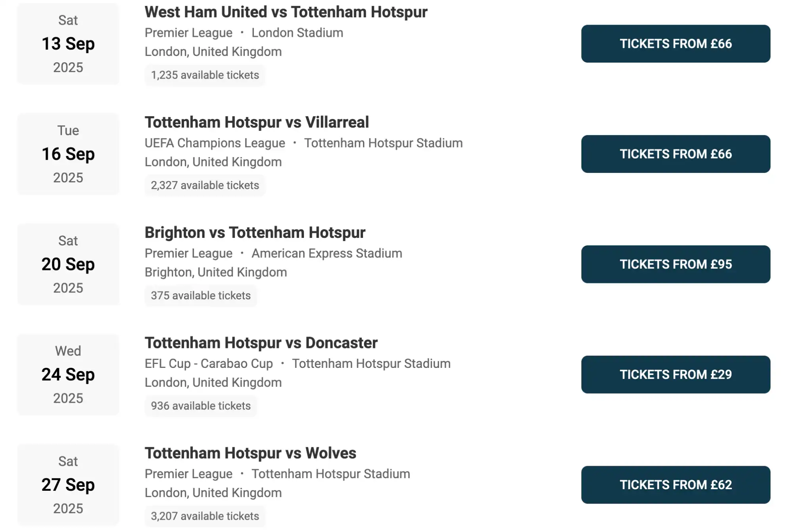Click "TICKETS FROM £66" for Villarreal match

(675, 154)
